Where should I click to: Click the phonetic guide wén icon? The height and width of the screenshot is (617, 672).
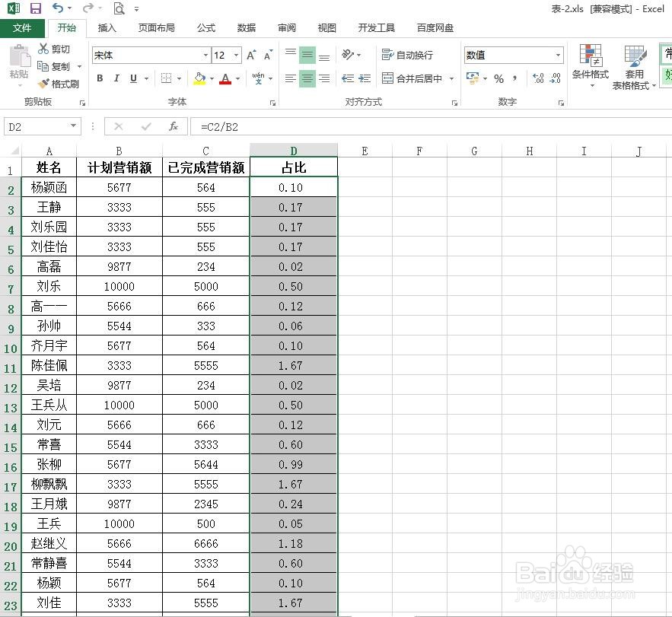coord(259,78)
